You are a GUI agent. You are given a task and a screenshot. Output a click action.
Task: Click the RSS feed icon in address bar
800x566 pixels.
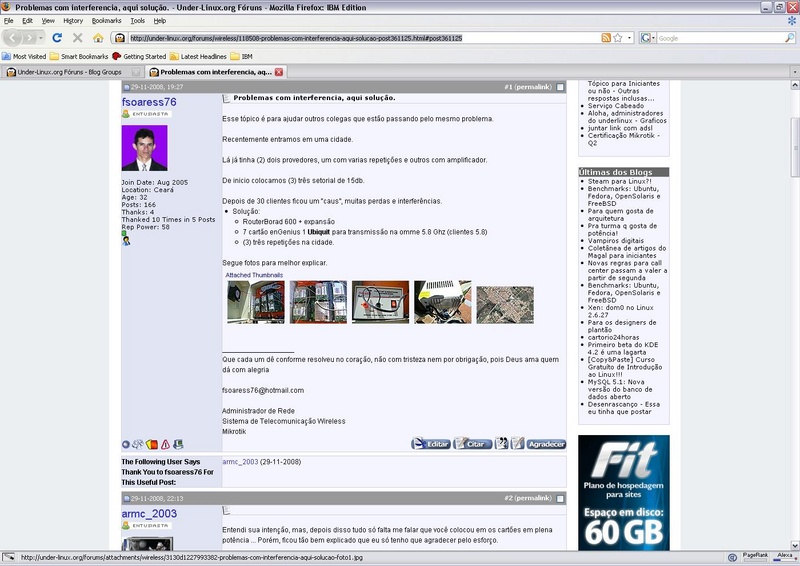click(x=606, y=38)
